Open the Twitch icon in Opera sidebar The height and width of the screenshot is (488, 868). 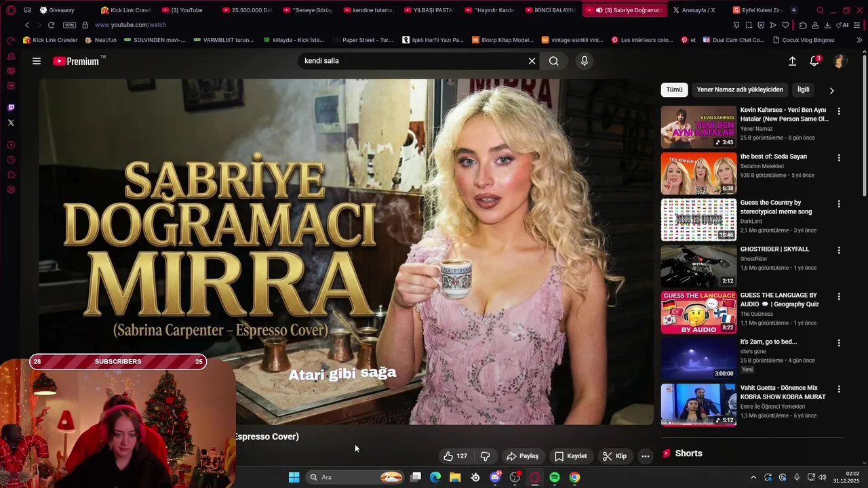point(11,108)
